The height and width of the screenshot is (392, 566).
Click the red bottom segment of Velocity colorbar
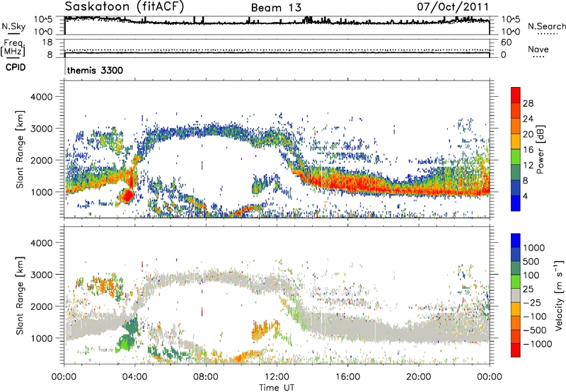tap(516, 350)
